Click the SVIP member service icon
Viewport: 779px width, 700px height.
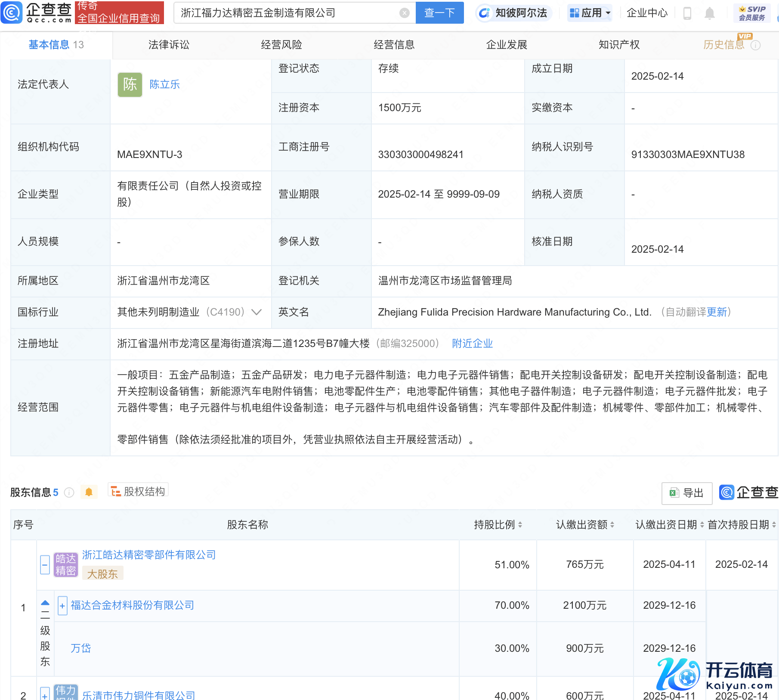click(x=751, y=13)
